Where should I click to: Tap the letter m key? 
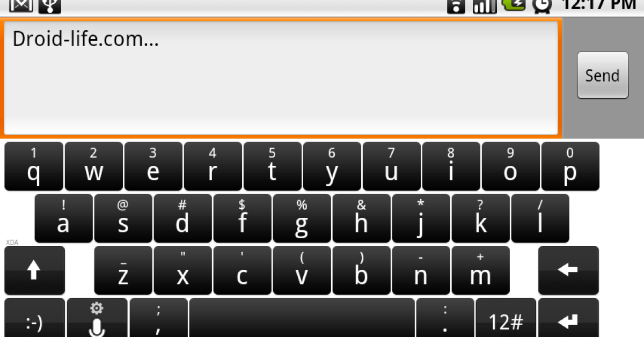[x=481, y=270]
